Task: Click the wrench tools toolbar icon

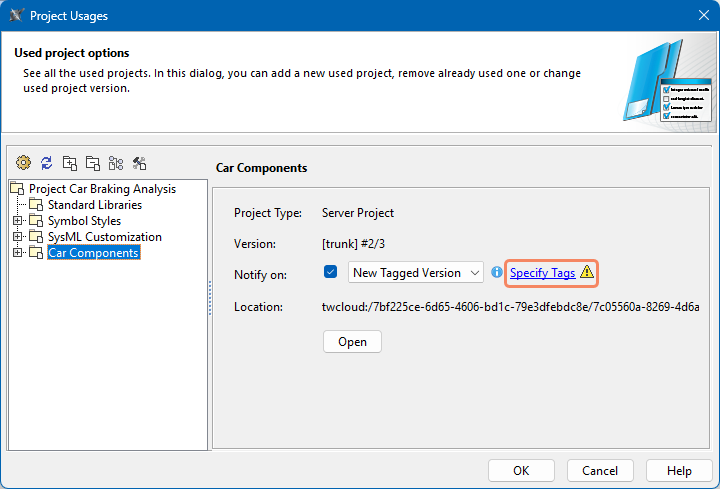Action: (x=139, y=163)
